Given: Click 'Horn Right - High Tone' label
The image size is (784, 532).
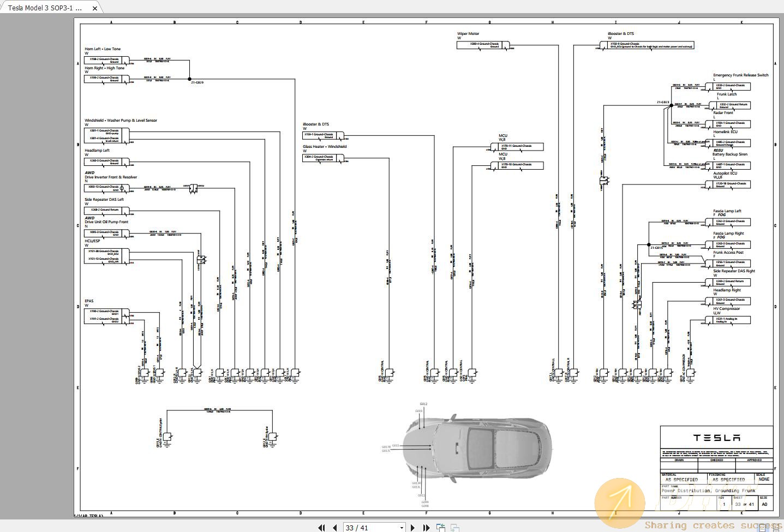Looking at the screenshot, I should coord(104,68).
